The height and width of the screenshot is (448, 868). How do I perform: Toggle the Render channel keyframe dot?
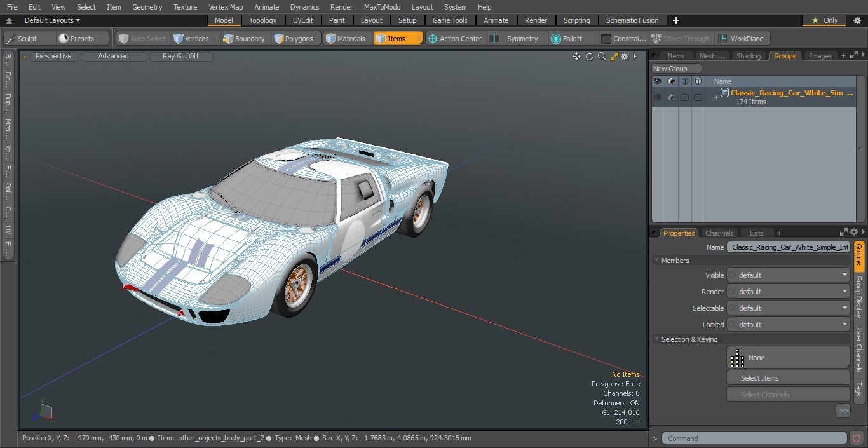pos(731,292)
